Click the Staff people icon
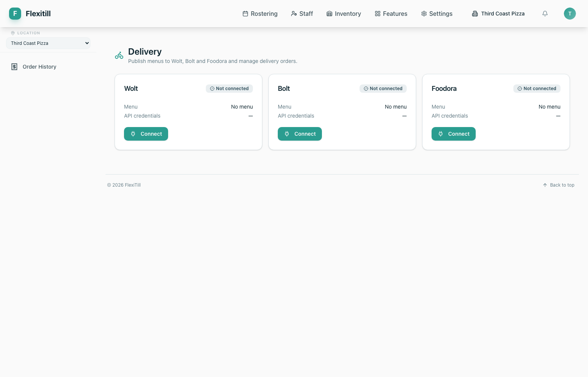588x377 pixels. (294, 14)
